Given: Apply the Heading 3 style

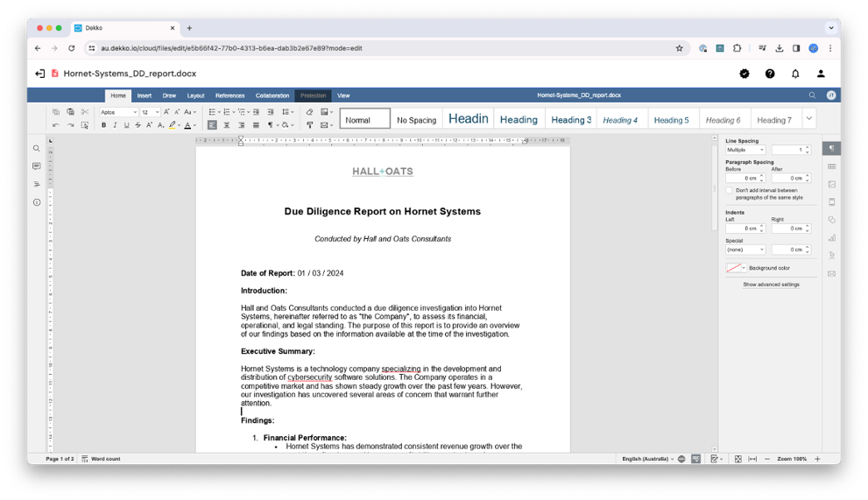Looking at the screenshot, I should point(571,120).
